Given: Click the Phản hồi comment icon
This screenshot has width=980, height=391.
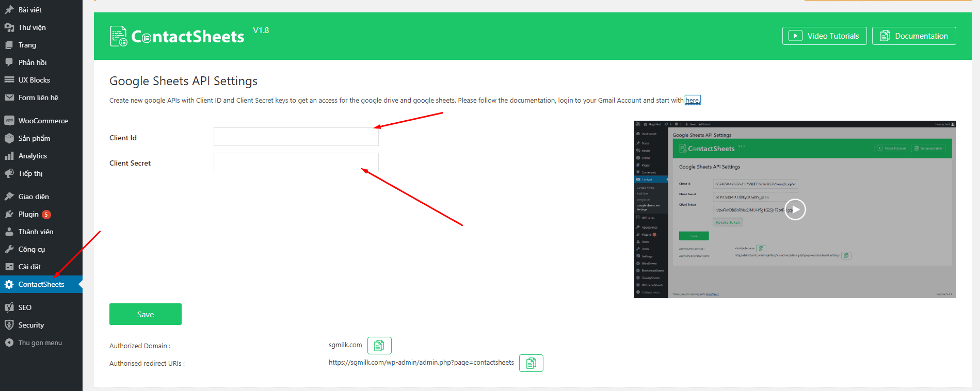Looking at the screenshot, I should 9,62.
